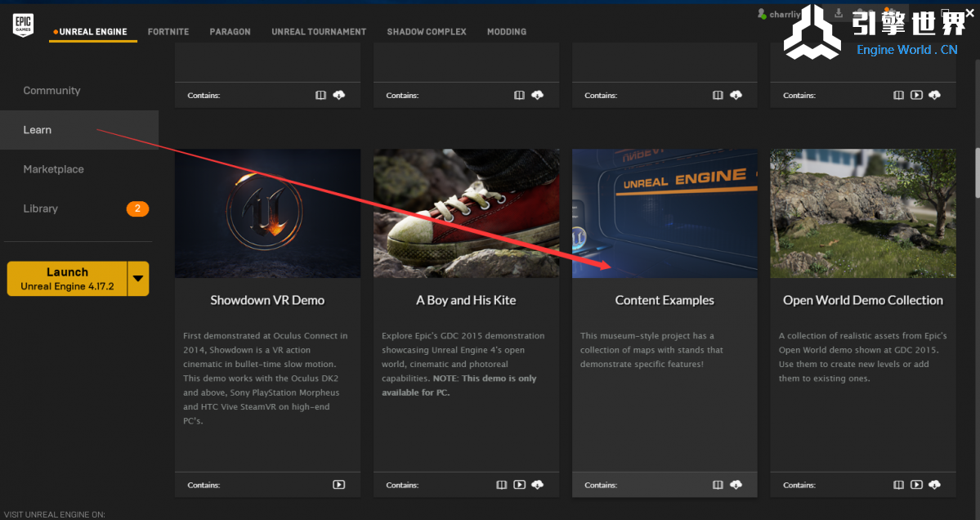The height and width of the screenshot is (520, 980).
Task: Open the A Boy and His Kite title
Action: (x=466, y=301)
